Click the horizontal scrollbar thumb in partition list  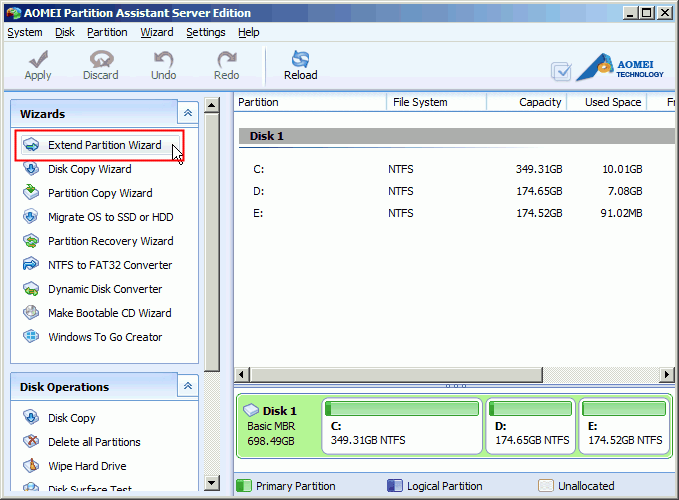click(396, 374)
